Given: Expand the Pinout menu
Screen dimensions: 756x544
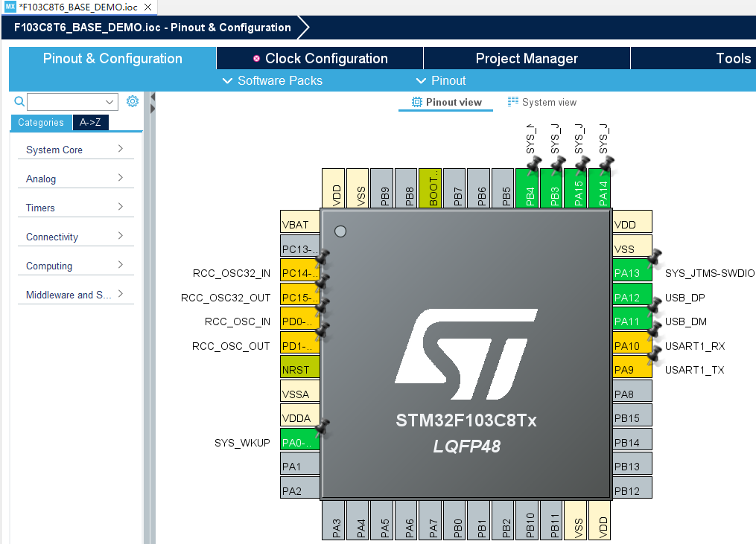Looking at the screenshot, I should pyautogui.click(x=441, y=80).
